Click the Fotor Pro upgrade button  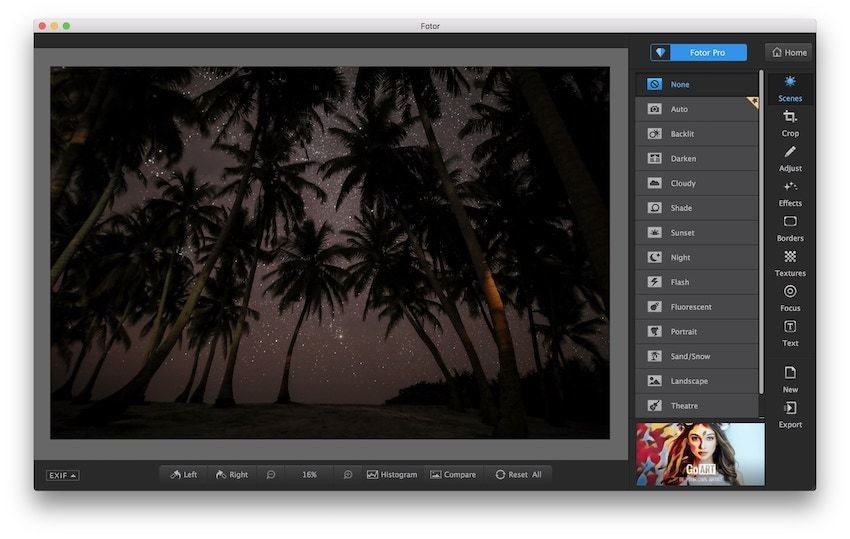pyautogui.click(x=698, y=52)
